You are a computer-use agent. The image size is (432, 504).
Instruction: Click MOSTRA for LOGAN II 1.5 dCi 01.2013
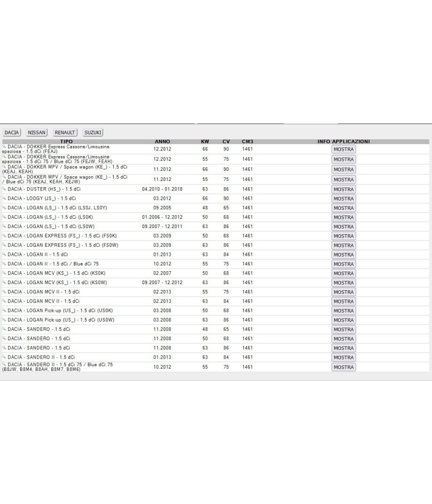(344, 254)
